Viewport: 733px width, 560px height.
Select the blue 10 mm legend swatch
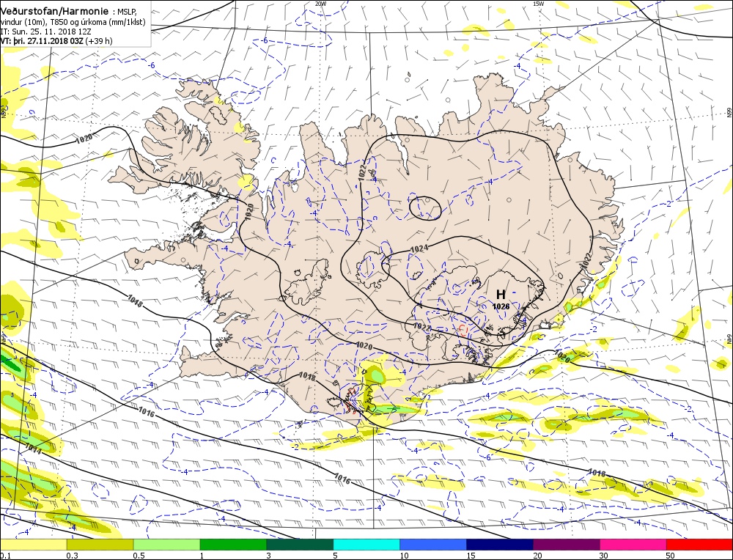(x=433, y=544)
